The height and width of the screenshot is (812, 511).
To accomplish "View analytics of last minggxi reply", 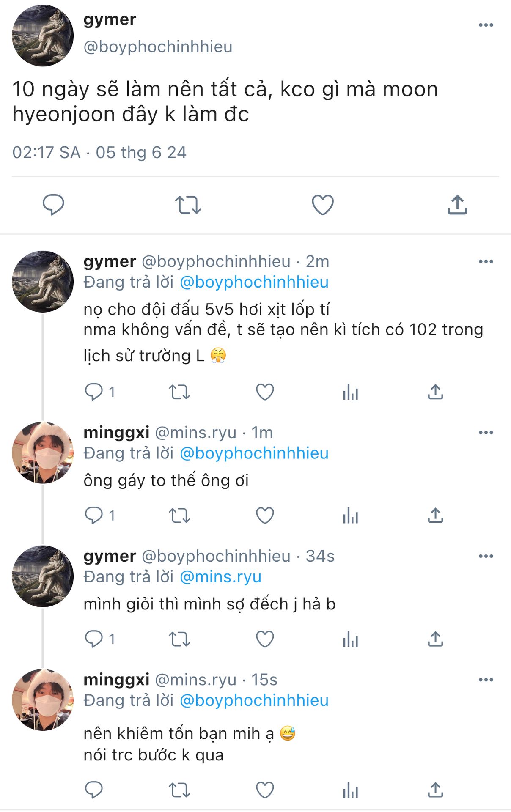I will point(351,790).
